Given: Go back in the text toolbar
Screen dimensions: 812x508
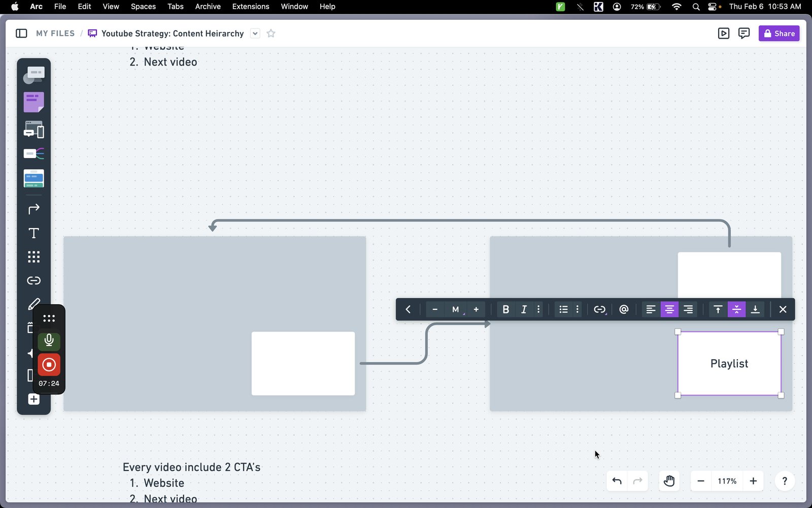Looking at the screenshot, I should coord(408,309).
